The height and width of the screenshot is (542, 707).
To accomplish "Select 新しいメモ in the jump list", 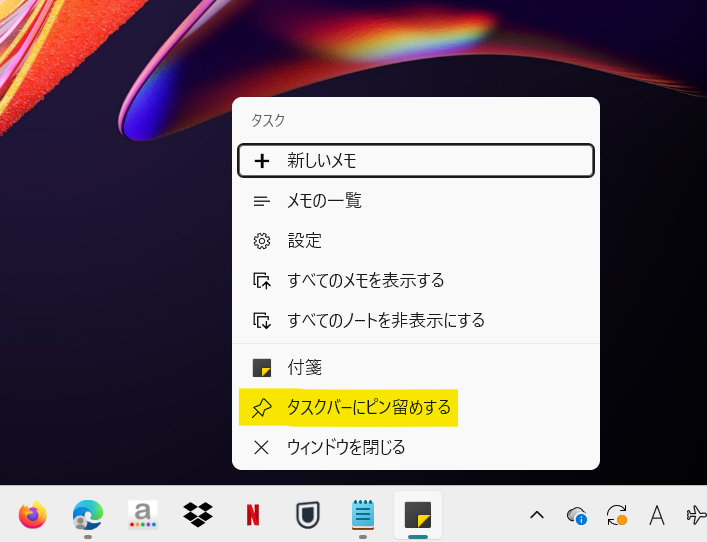I will pyautogui.click(x=416, y=161).
